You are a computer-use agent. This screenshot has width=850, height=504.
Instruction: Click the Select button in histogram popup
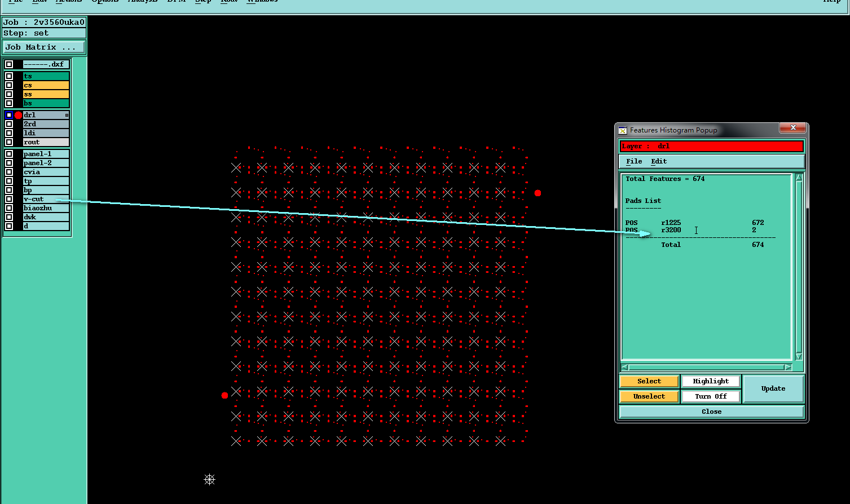click(649, 381)
